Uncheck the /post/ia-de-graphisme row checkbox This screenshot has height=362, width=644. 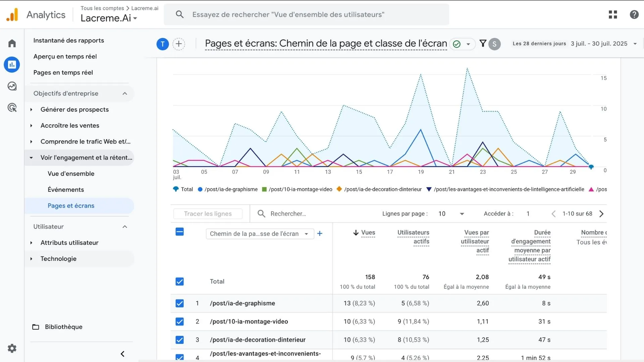(179, 303)
